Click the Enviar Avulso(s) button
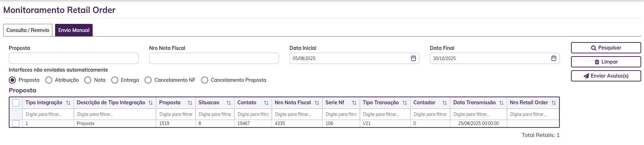 pyautogui.click(x=606, y=76)
